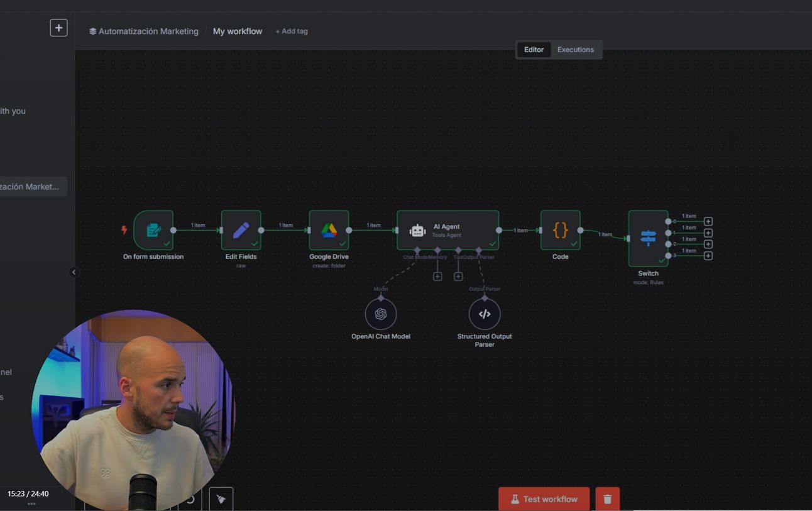Run the workflow with Test workflow
Screen dimensions: 812x511
(544, 499)
